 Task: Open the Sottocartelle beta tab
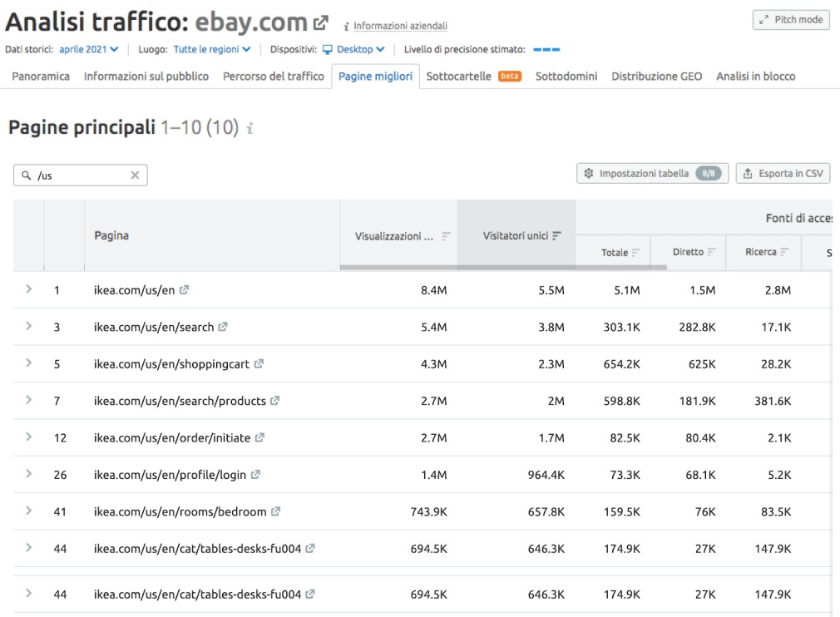pyautogui.click(x=473, y=77)
